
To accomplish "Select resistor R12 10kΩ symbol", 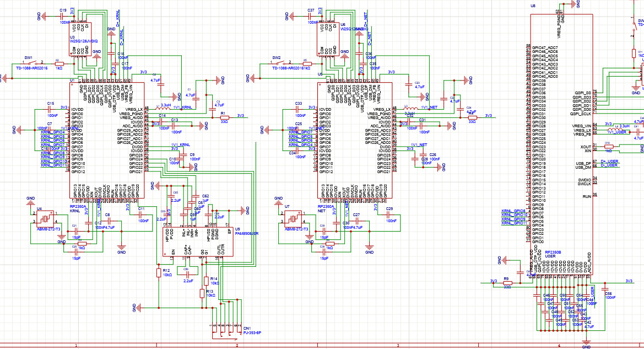I will (159, 272).
